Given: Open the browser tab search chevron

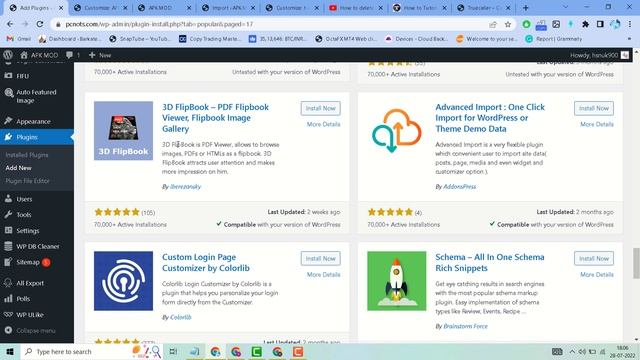Looking at the screenshot, I should pyautogui.click(x=565, y=7).
